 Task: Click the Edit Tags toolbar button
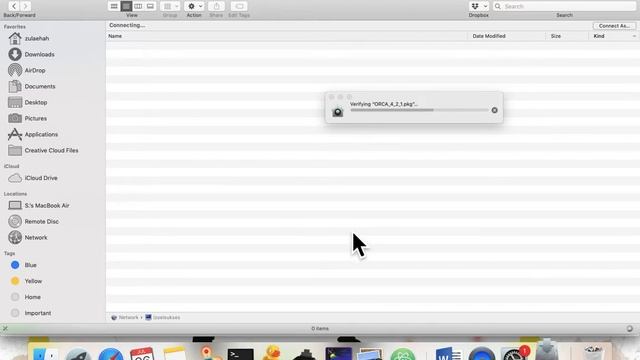coord(239,6)
